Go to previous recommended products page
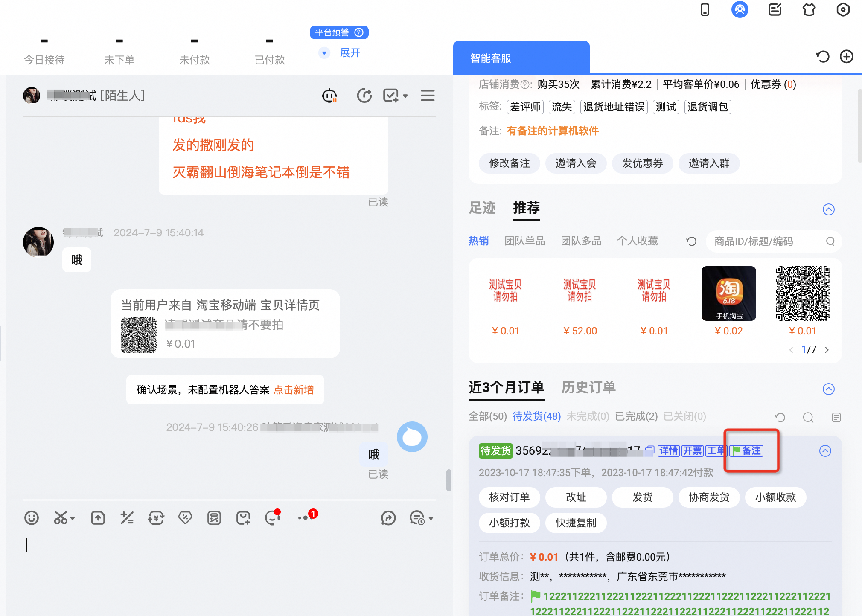 pyautogui.click(x=791, y=350)
